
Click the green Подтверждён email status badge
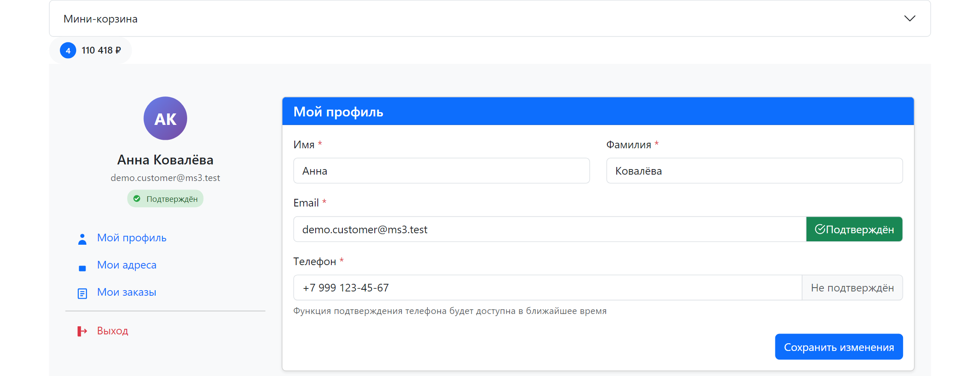(854, 229)
